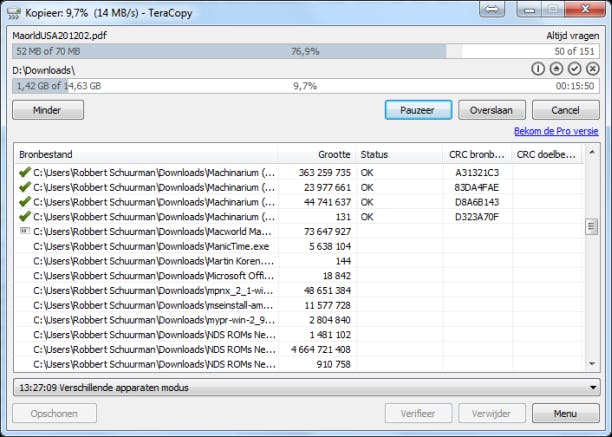Click the Minder button
Viewport: 612px width, 437px height.
48,110
